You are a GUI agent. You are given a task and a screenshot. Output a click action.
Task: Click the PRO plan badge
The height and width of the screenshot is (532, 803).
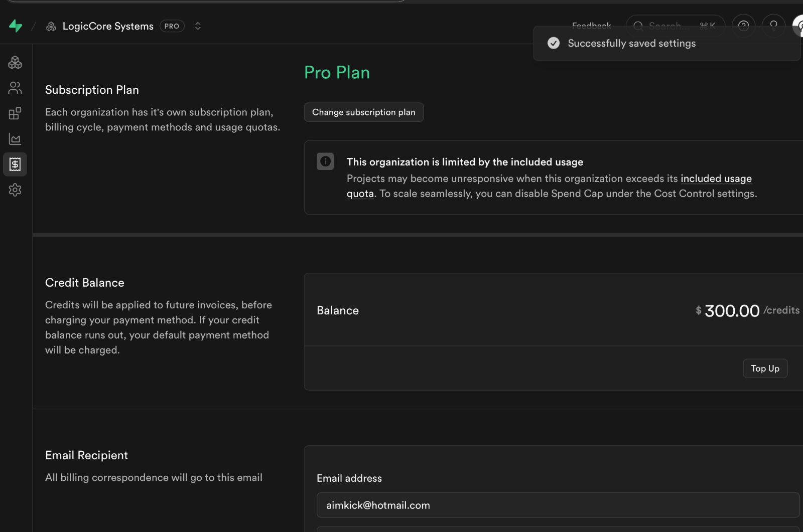[172, 26]
